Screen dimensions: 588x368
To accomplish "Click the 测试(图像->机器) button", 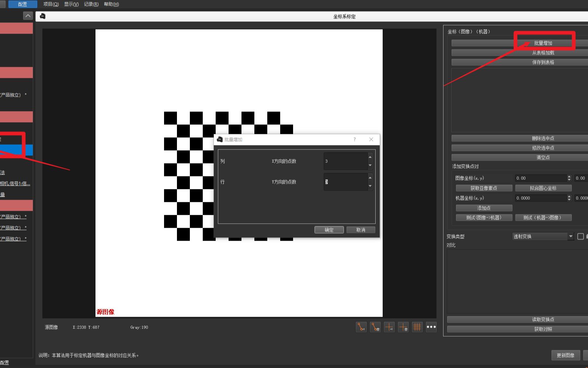I will tap(484, 218).
